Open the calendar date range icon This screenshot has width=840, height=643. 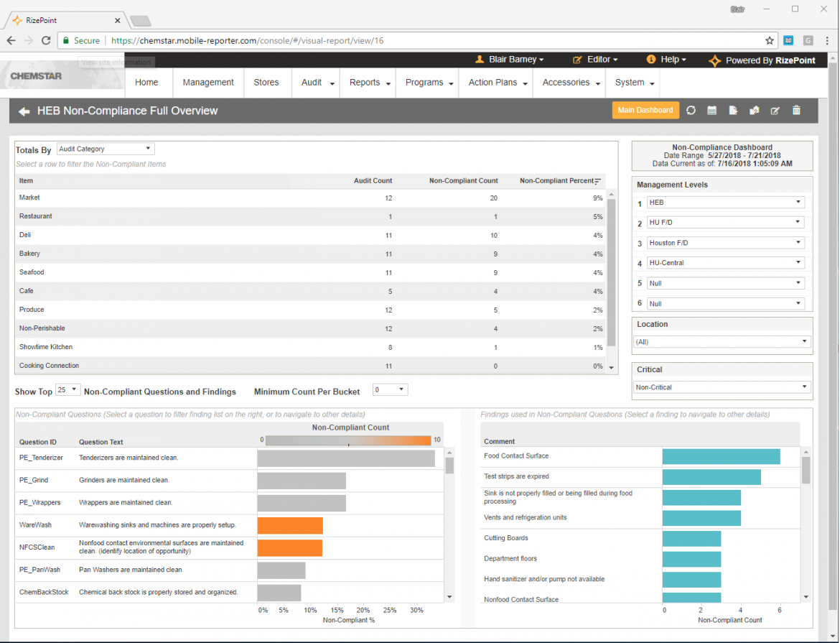tap(712, 111)
